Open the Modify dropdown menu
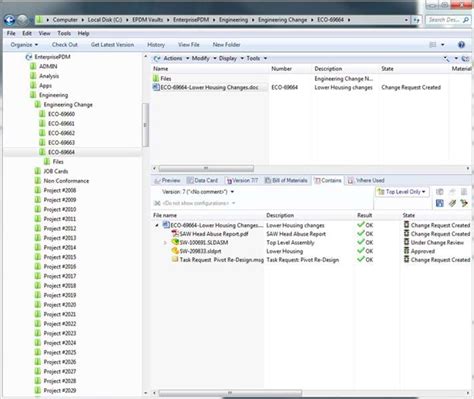 (x=204, y=59)
